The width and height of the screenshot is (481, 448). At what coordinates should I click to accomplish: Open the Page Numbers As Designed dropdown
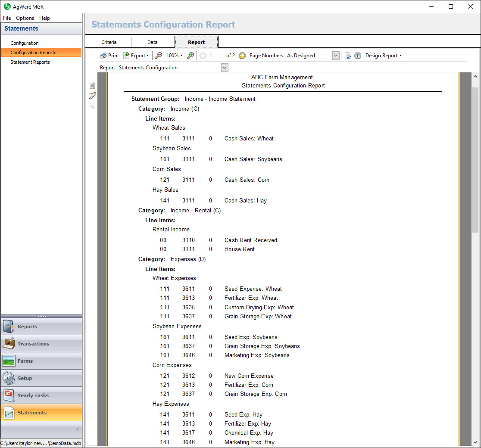coord(336,56)
